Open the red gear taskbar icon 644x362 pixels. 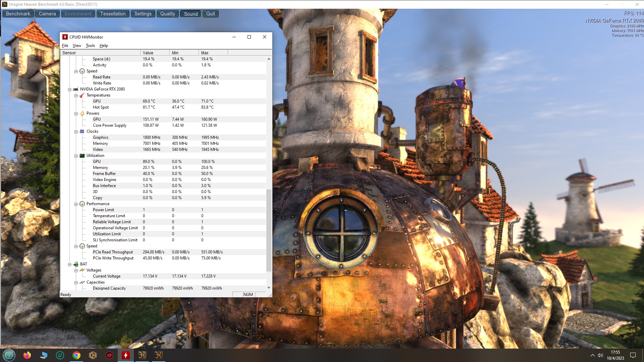109,355
